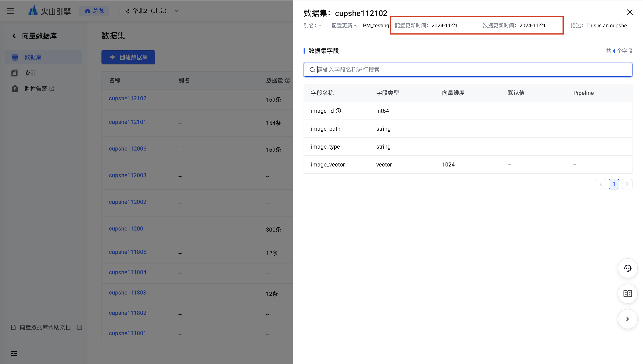Viewport: 643px width, 364px height.
Task: Click the 创建数据集 button
Action: click(x=128, y=57)
